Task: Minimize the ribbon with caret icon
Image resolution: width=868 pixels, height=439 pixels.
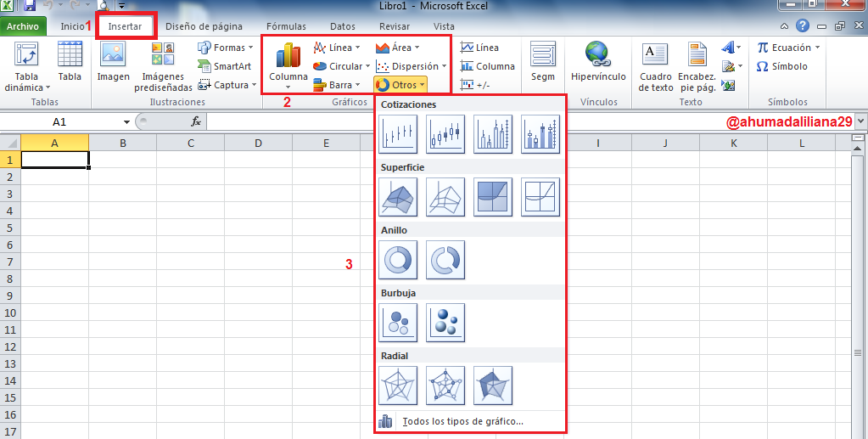Action: coord(784,26)
